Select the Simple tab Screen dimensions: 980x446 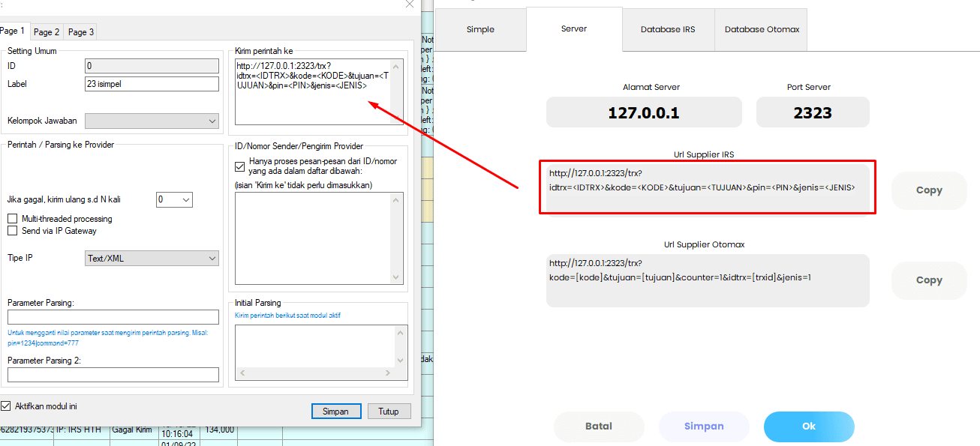pos(480,30)
